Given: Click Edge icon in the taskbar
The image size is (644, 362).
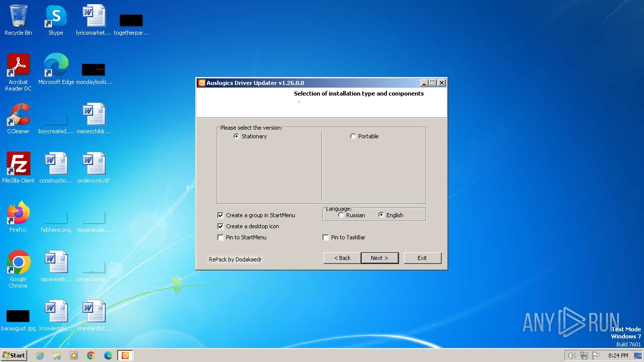Looking at the screenshot, I should click(x=108, y=355).
